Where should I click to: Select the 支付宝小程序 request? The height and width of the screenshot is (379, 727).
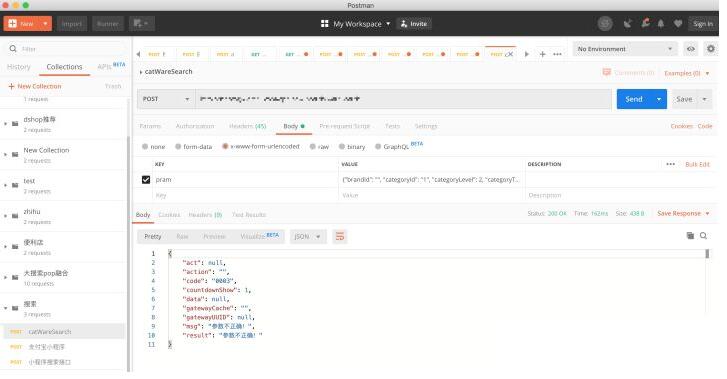pyautogui.click(x=64, y=347)
